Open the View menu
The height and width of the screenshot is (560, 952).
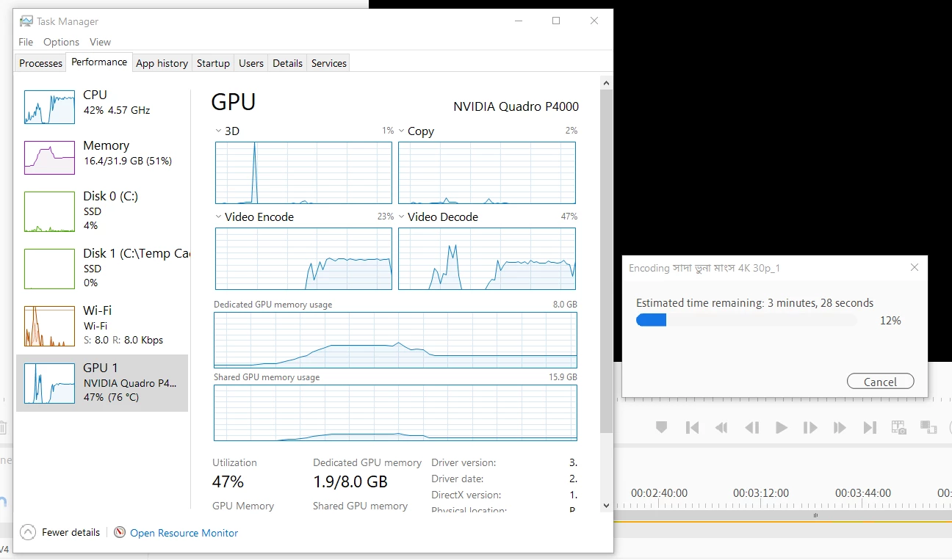[x=100, y=42]
